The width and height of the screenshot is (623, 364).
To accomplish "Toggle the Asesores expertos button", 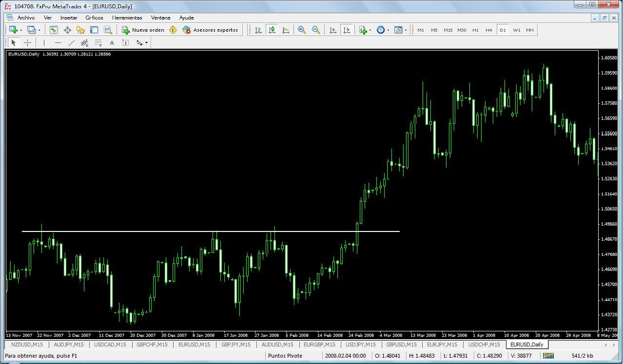I will click(210, 30).
